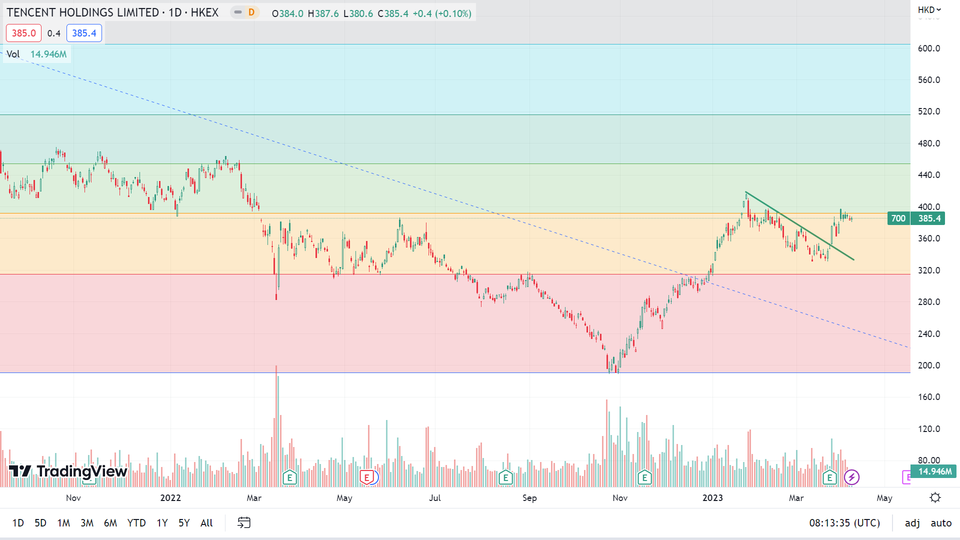
Task: Click the earnings E marker near March 2022
Action: point(290,477)
